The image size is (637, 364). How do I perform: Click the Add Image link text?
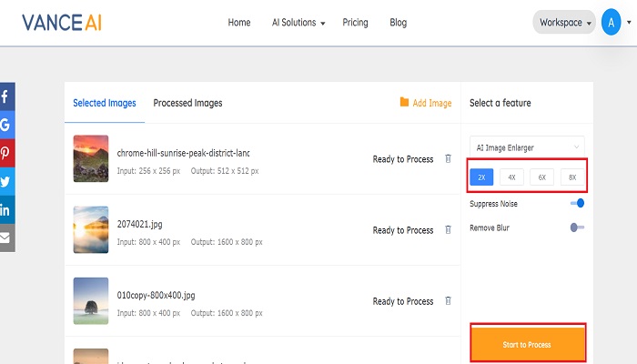[x=432, y=103]
